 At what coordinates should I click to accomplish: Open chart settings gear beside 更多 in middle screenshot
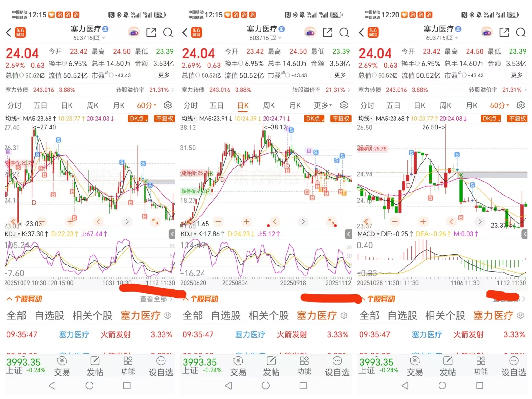pos(344,105)
